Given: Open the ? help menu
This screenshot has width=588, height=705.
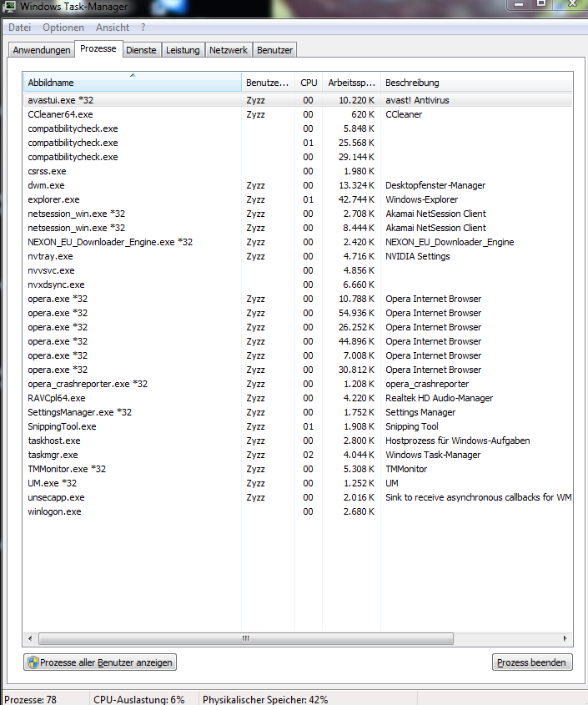Looking at the screenshot, I should point(143,28).
